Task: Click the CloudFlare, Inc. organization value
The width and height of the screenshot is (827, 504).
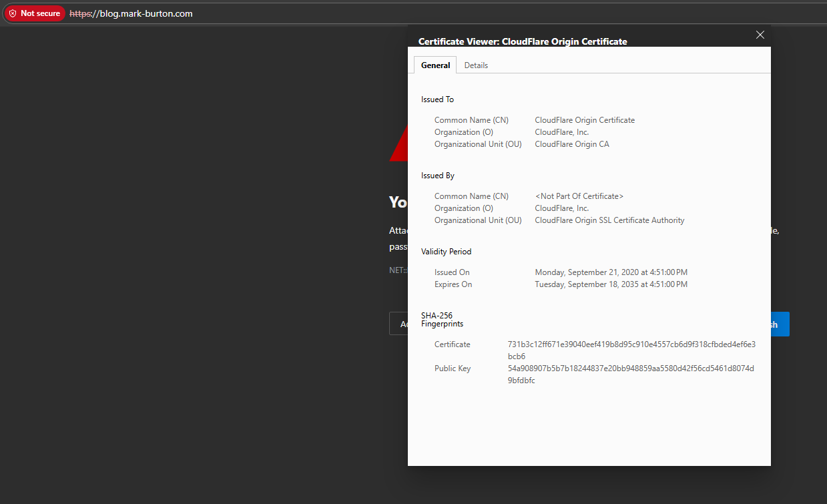Action: 561,132
